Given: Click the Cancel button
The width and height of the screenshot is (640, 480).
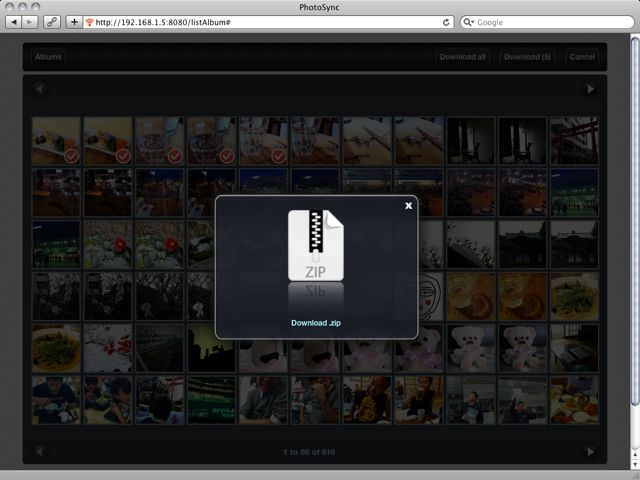Looking at the screenshot, I should pos(582,57).
